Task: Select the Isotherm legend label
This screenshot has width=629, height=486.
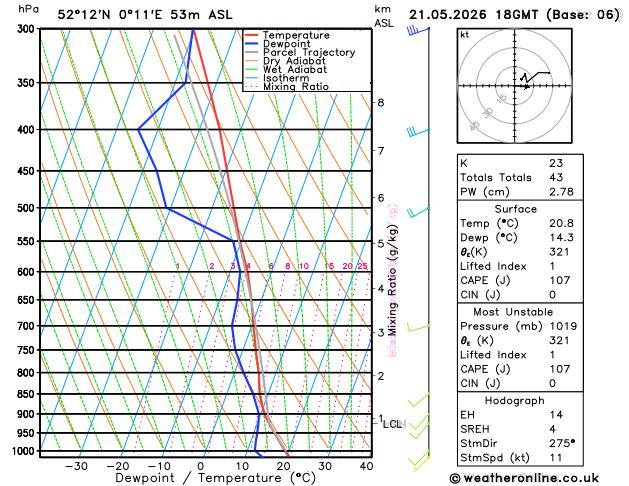Action: tap(286, 78)
